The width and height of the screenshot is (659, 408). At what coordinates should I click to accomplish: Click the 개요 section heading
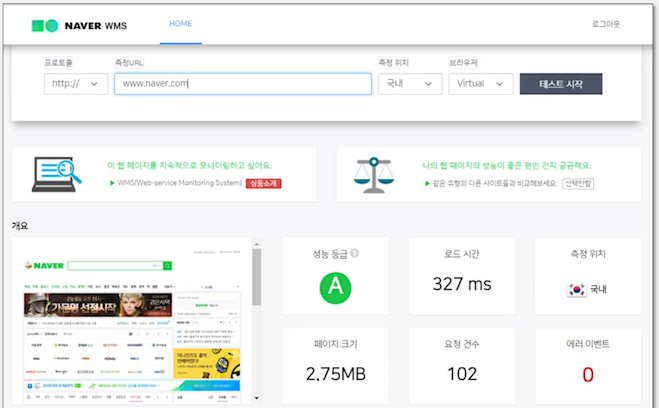click(x=20, y=226)
